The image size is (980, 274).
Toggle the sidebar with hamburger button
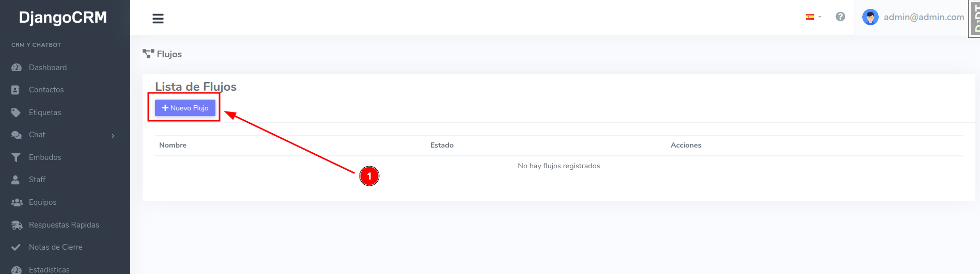(x=158, y=19)
